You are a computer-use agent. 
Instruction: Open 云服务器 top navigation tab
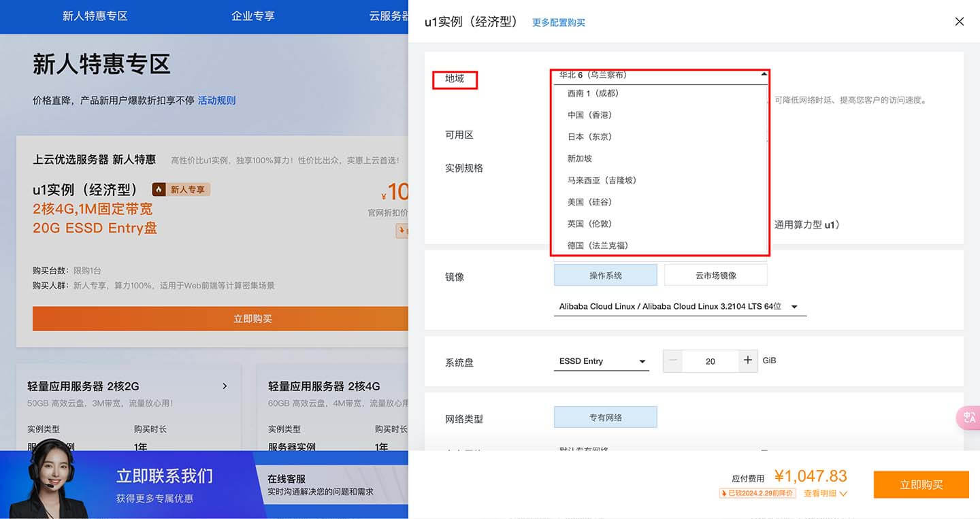tap(389, 16)
